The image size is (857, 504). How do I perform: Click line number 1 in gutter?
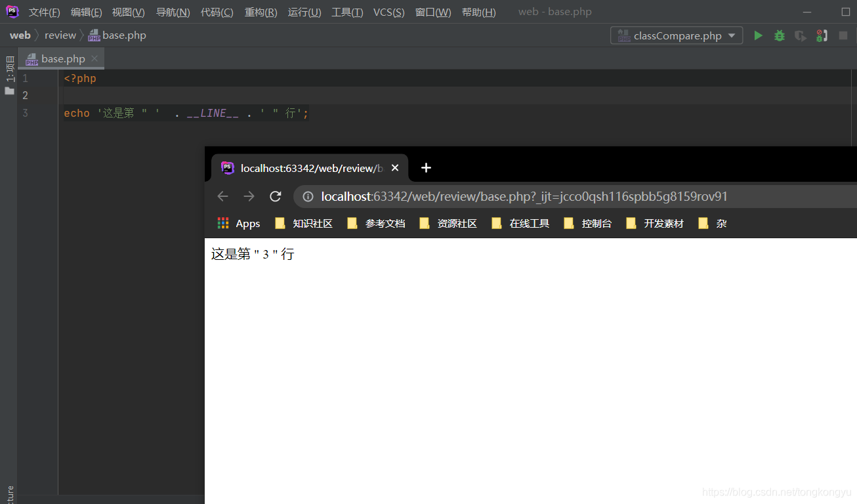[x=25, y=78]
